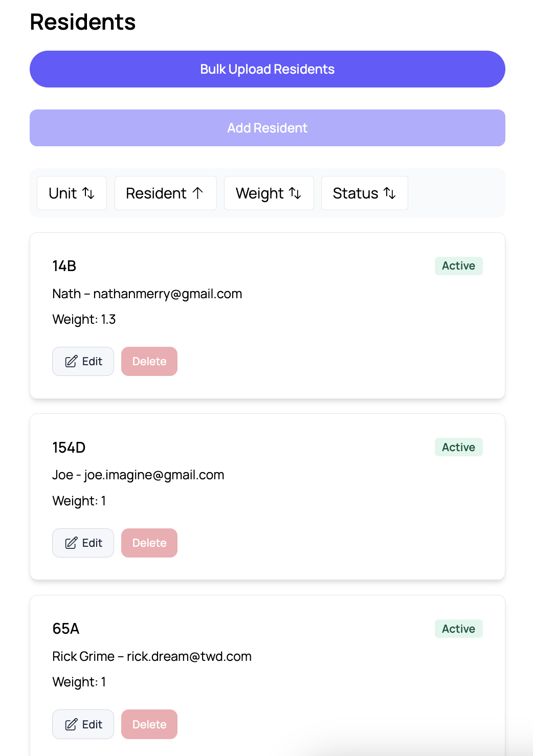This screenshot has width=533, height=756.
Task: Click the sort arrows icon beside Unit
Action: coord(88,193)
